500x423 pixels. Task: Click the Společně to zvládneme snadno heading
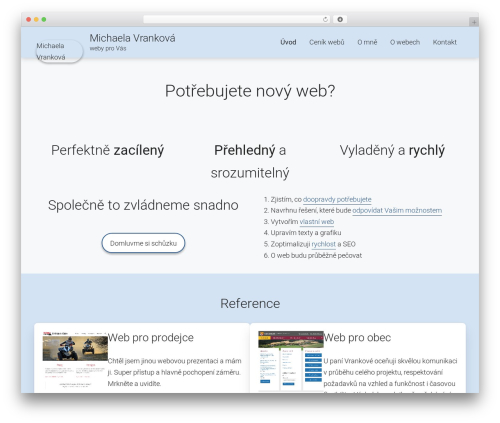click(x=143, y=205)
